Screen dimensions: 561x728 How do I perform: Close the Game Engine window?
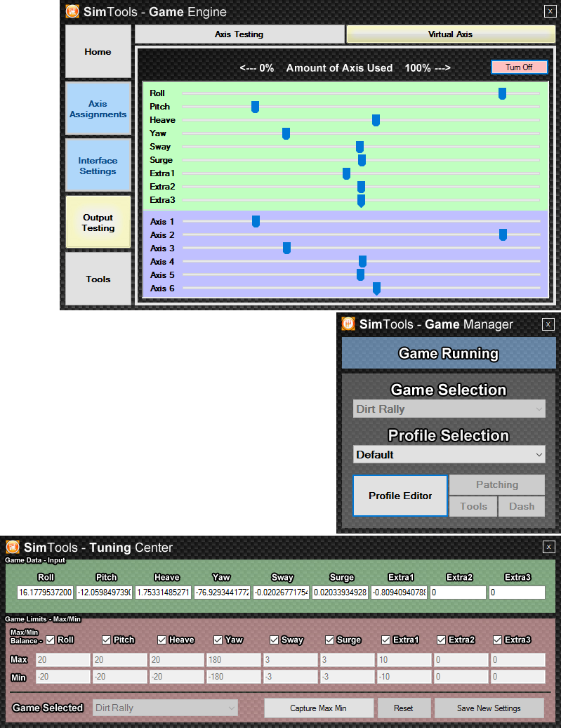tap(549, 11)
